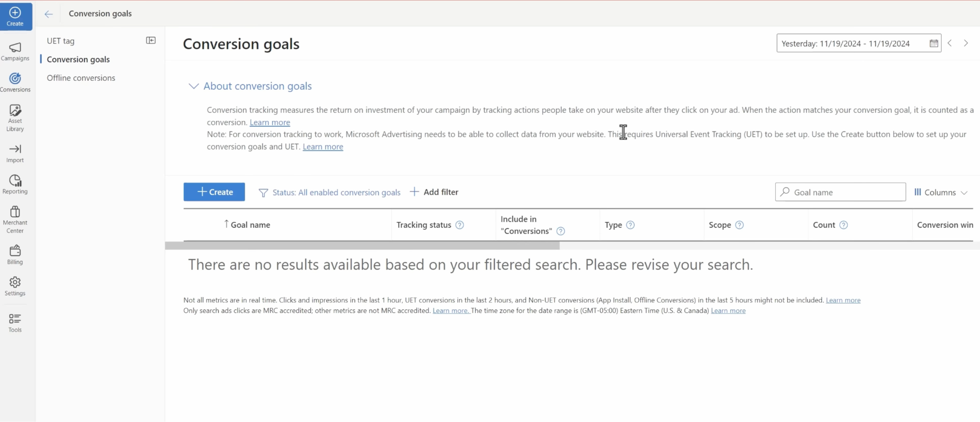Open the date range selector field
This screenshot has height=422, width=980.
pos(858,43)
